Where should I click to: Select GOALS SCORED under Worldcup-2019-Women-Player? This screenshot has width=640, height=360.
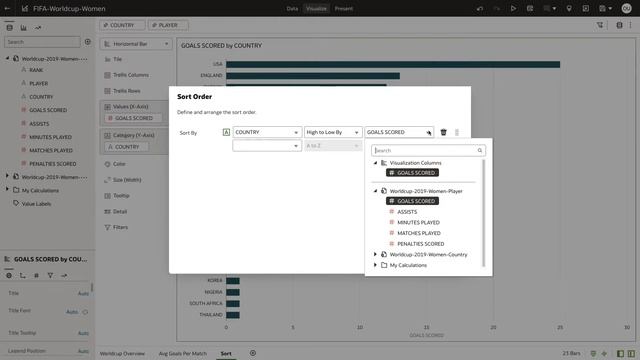[x=412, y=201]
